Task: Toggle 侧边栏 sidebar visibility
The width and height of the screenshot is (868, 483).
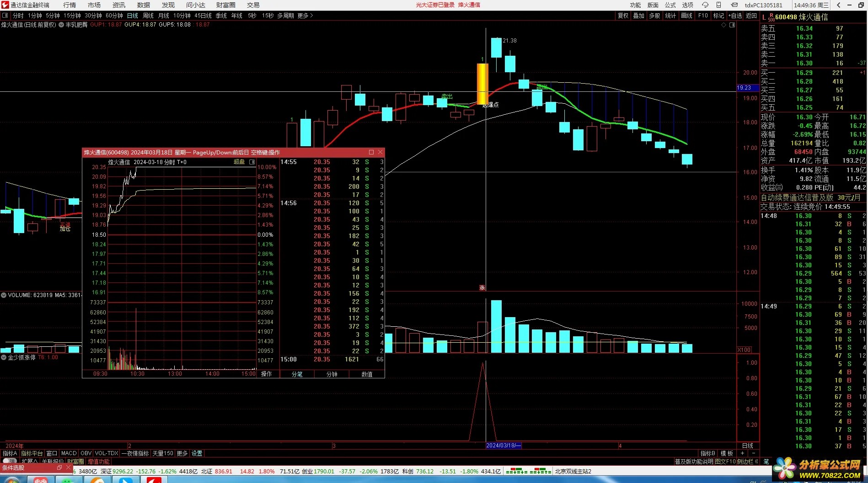Action: [x=748, y=462]
